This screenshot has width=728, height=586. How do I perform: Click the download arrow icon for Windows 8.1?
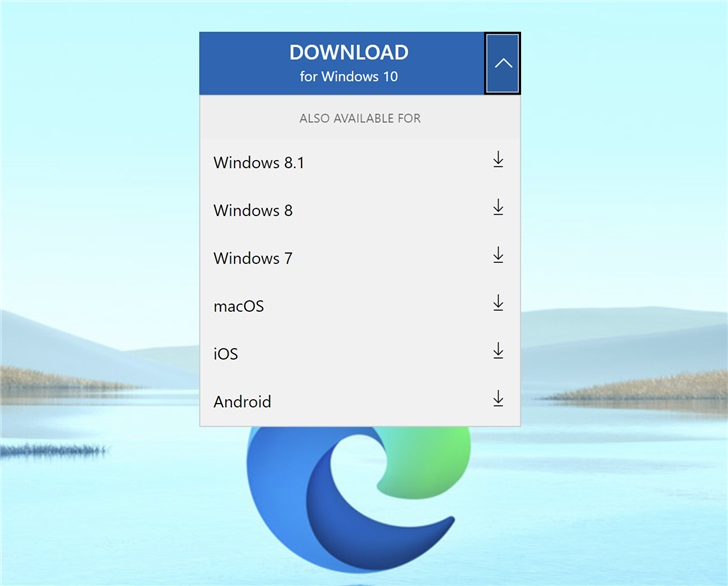(x=498, y=160)
